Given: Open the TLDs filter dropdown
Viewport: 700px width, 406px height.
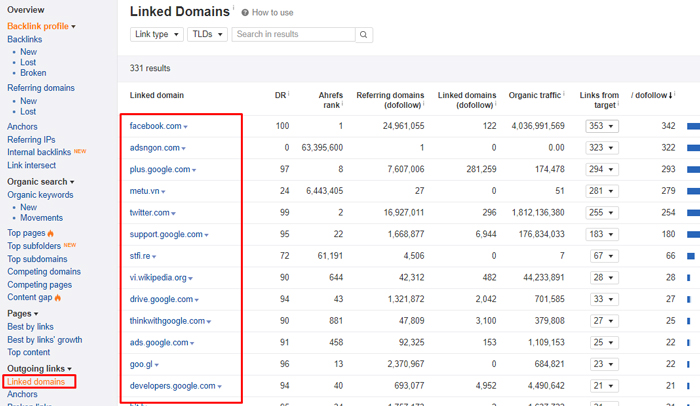Looking at the screenshot, I should point(207,34).
